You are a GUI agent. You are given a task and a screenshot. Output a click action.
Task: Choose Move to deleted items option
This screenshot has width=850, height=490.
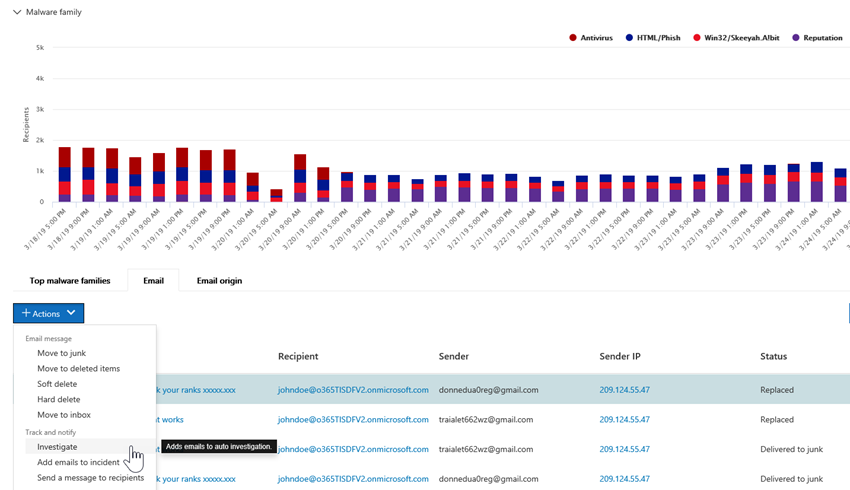click(x=78, y=368)
